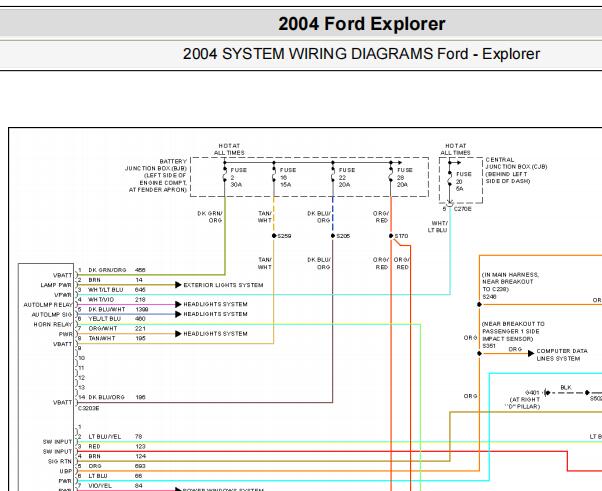Viewport: 602px width, 491px height.
Task: Click the "SIG RTN" pin function label
Action: (x=60, y=461)
